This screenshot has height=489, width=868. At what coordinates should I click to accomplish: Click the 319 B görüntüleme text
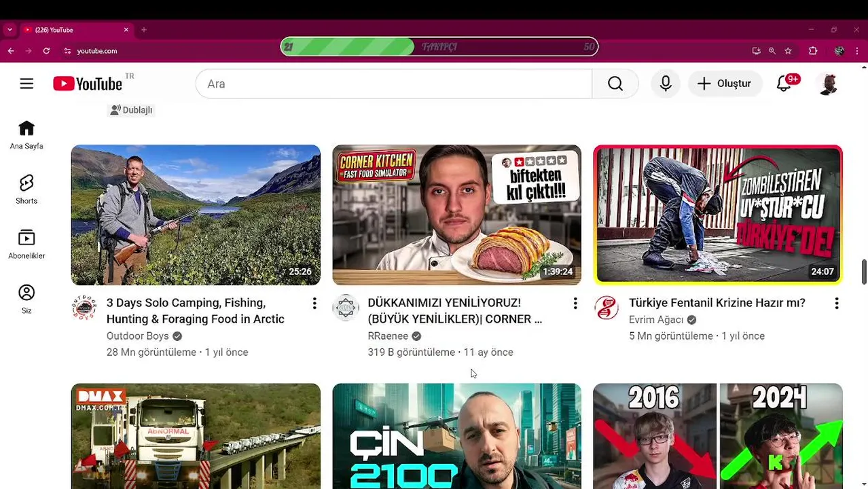[411, 352]
